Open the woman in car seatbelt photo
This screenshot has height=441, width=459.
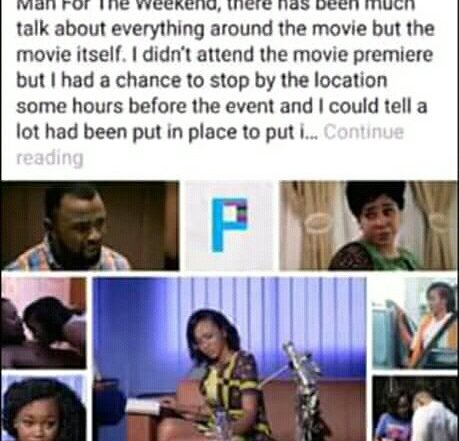415,323
